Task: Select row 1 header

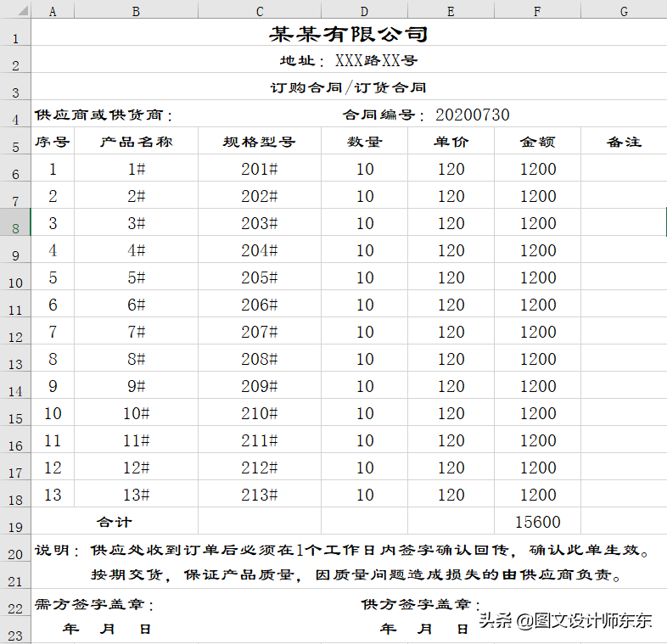Action: [15, 32]
